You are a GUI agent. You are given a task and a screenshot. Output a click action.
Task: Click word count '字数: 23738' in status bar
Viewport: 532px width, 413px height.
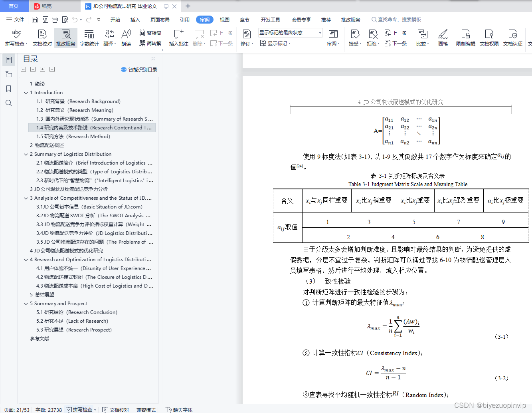click(49, 410)
